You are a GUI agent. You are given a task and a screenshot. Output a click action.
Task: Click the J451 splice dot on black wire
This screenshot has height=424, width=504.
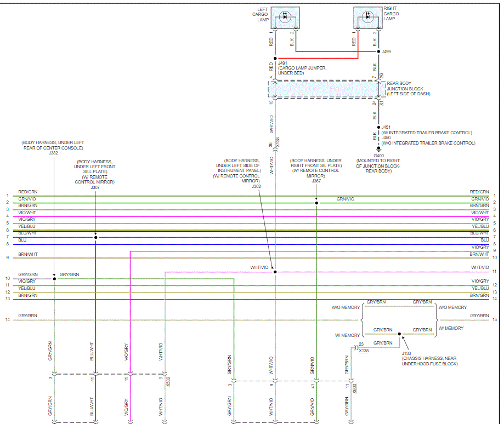click(378, 127)
